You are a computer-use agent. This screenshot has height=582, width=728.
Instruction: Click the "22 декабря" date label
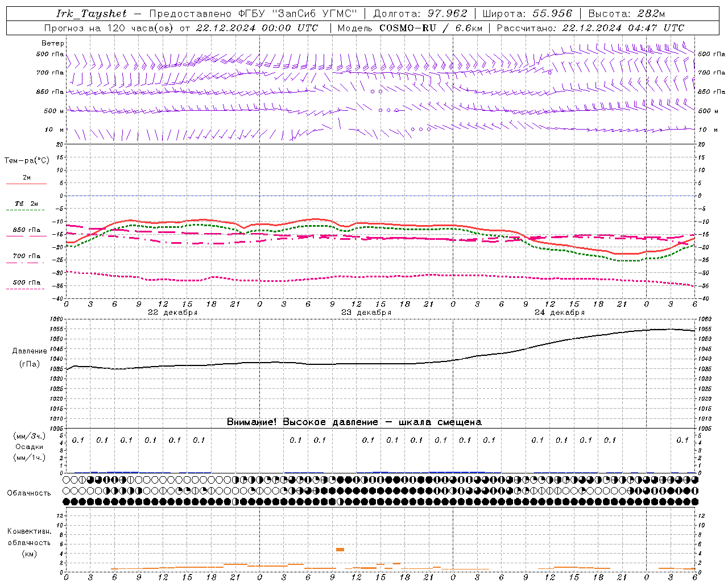(173, 313)
